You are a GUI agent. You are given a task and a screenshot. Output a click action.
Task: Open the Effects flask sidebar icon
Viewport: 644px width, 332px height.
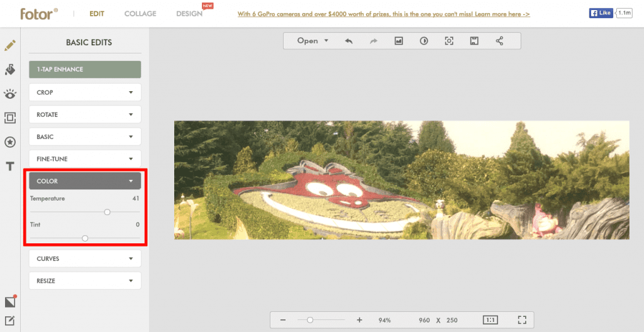[10, 69]
